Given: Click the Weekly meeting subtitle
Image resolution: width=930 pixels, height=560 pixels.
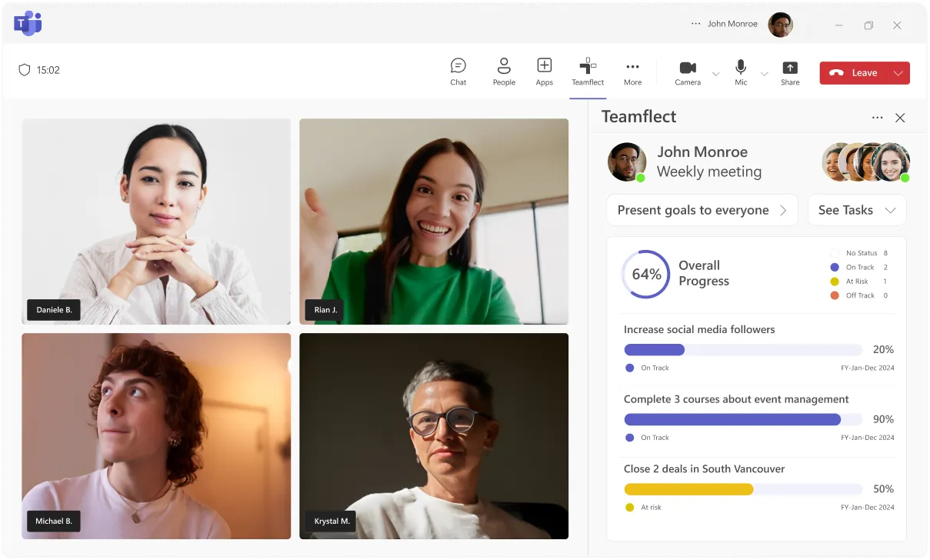Looking at the screenshot, I should 709,172.
